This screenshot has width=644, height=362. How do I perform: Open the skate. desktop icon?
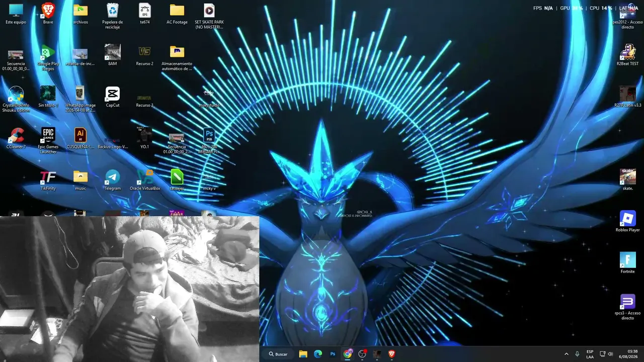click(x=627, y=180)
